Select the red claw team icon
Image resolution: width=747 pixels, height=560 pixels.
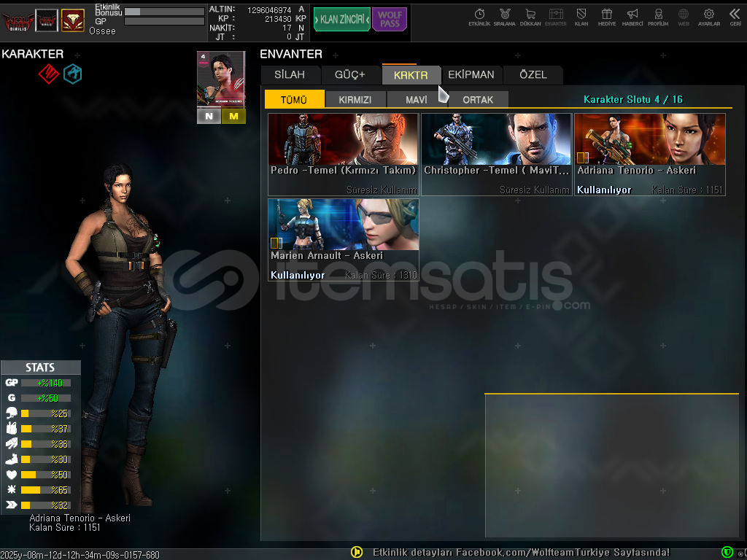(x=49, y=74)
